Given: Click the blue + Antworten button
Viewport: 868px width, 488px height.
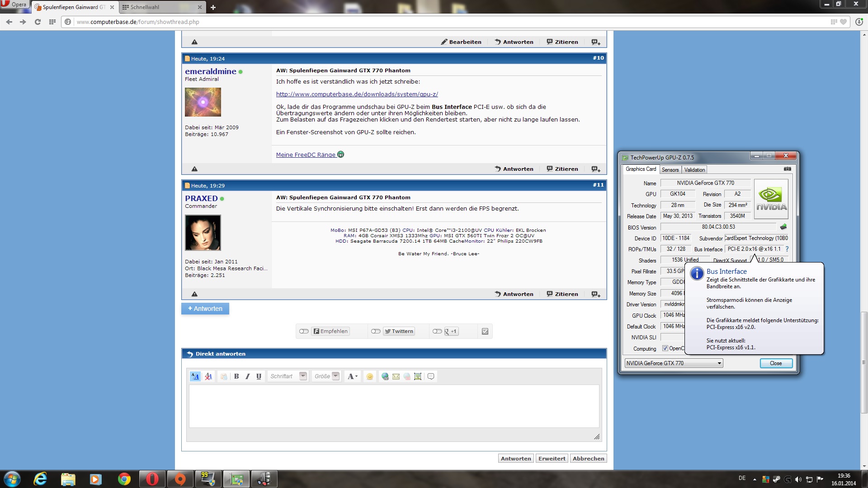Looking at the screenshot, I should click(x=205, y=309).
